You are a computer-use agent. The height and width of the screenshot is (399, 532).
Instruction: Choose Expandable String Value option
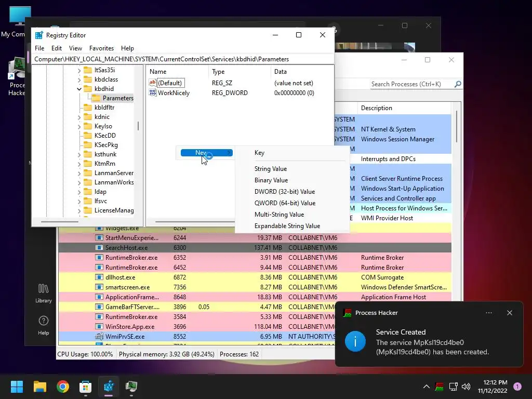pyautogui.click(x=287, y=226)
